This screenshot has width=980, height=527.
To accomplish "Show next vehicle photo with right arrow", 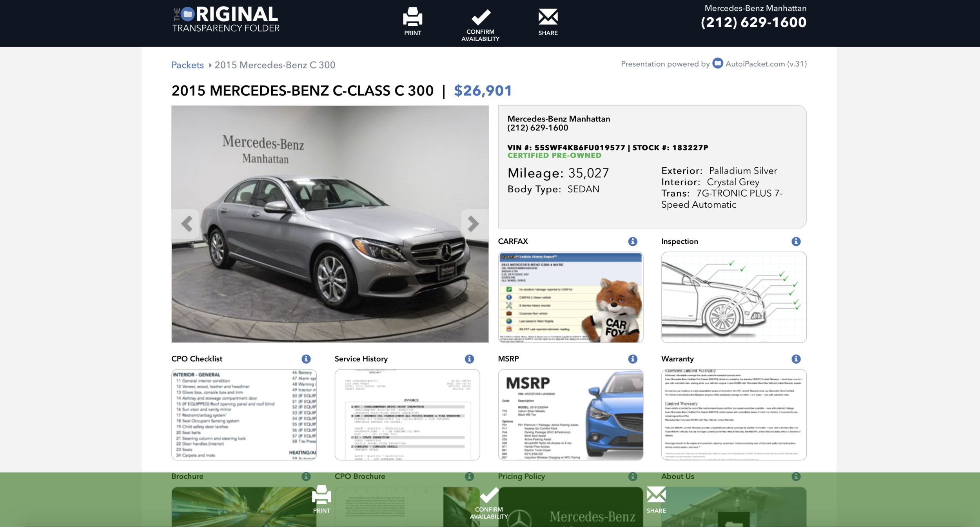I will (474, 224).
